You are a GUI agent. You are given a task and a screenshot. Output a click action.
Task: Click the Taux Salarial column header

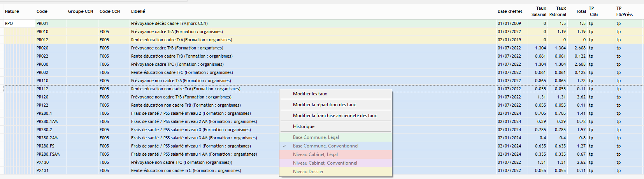[x=539, y=11]
